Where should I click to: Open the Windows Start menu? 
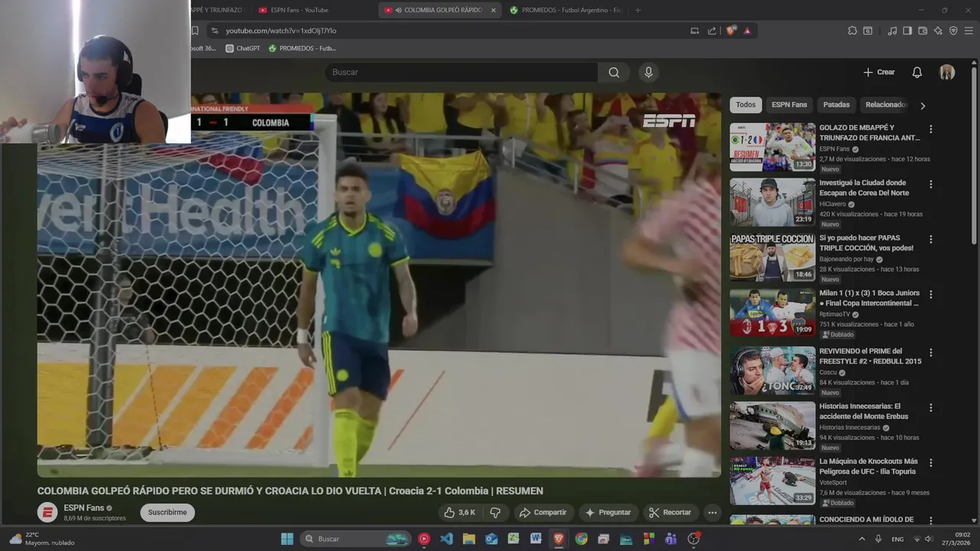tap(287, 539)
